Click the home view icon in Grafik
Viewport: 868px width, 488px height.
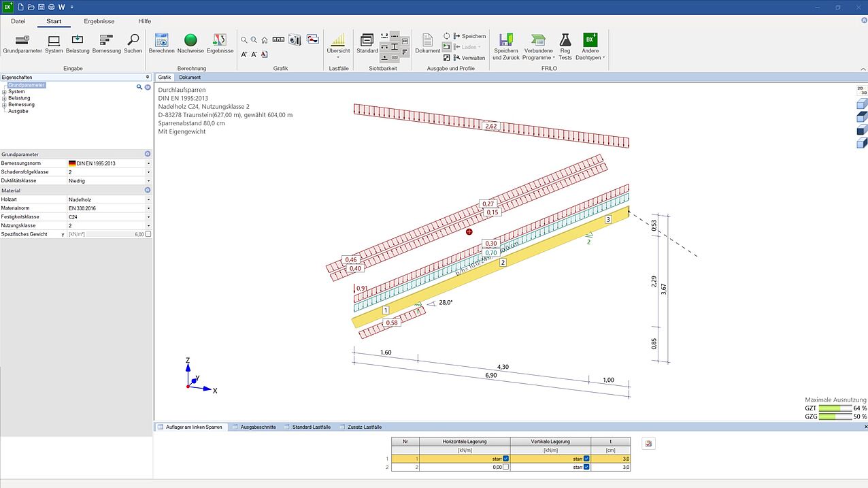pyautogui.click(x=265, y=40)
